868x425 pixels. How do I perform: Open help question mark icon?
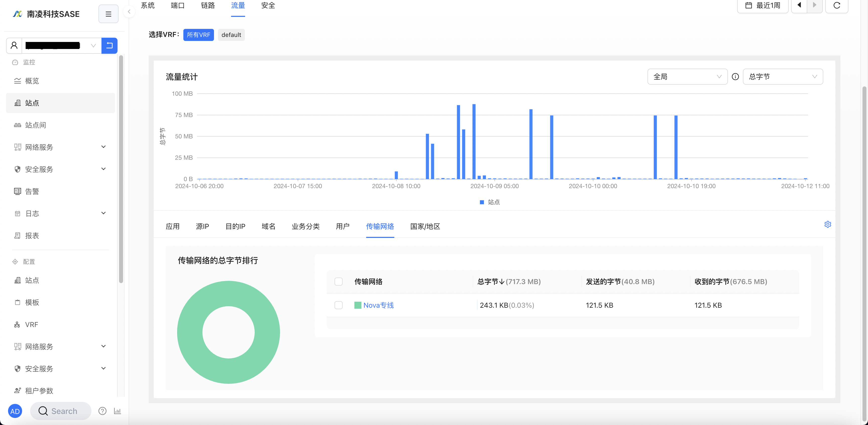tap(102, 411)
